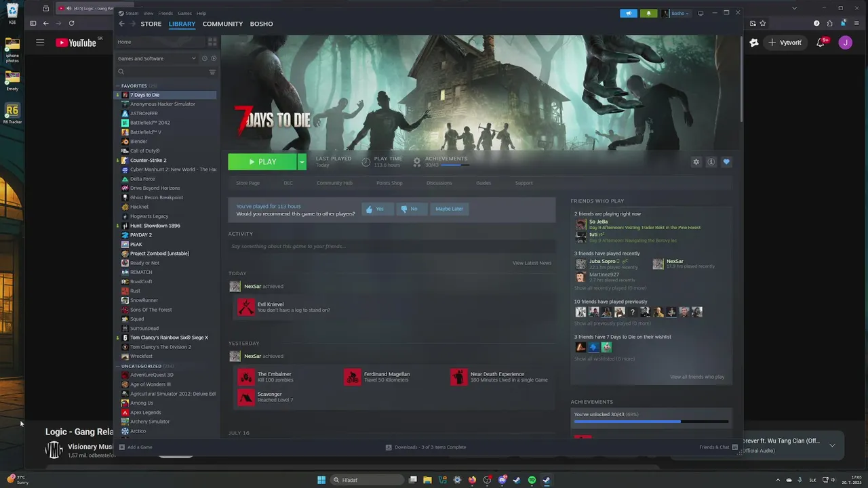This screenshot has width=868, height=488.
Task: Open Firefox from the taskbar
Action: [x=472, y=480]
